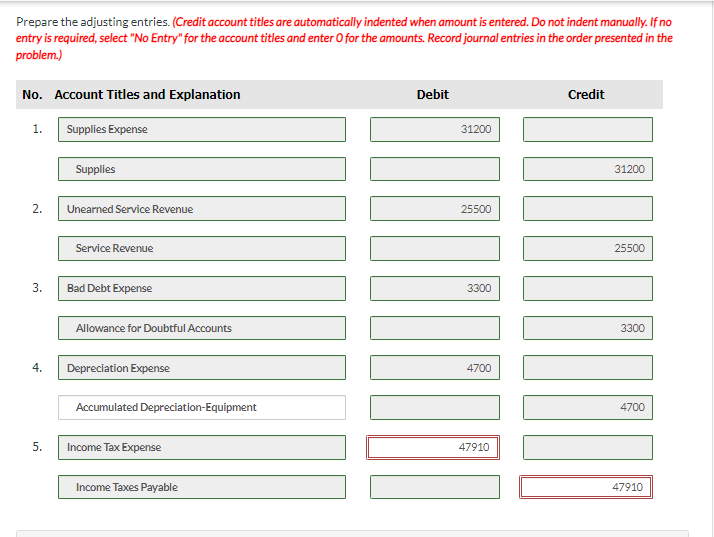Click the 'Prepare the adjusting entries' text
The height and width of the screenshot is (537, 714).
[93, 22]
